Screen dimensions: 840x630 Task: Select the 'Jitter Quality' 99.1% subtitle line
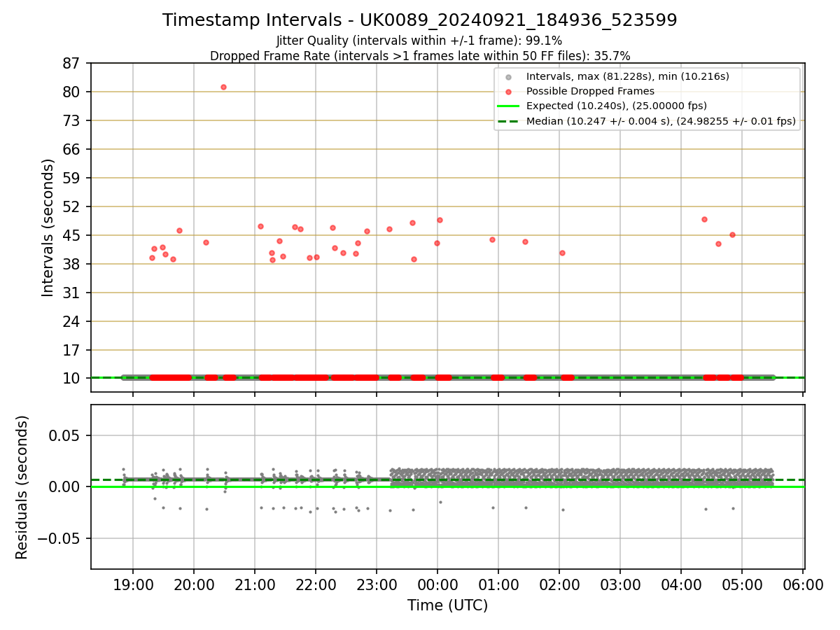pyautogui.click(x=420, y=41)
